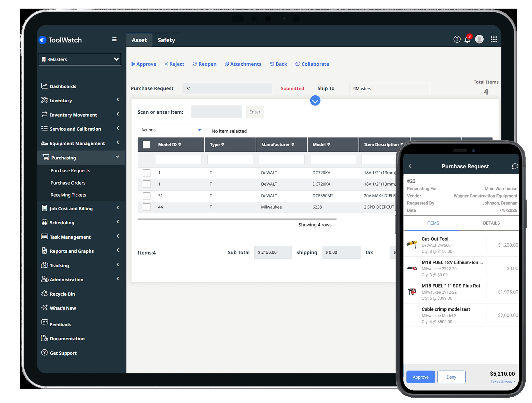Viewport: 532px width, 403px height.
Task: Open Receiving Tickets submenu item
Action: point(68,195)
